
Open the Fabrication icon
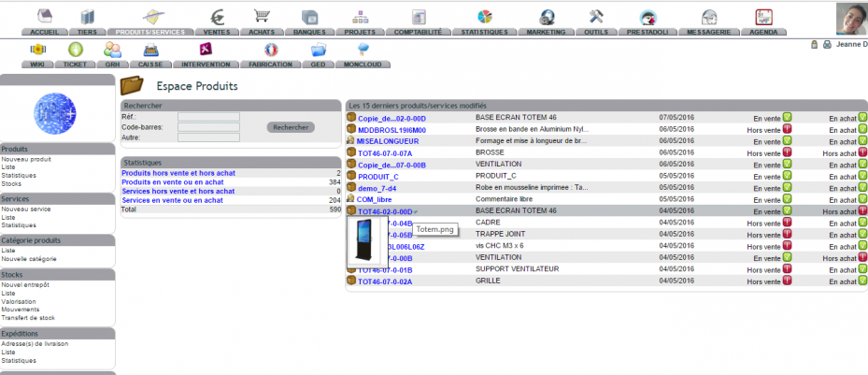(x=271, y=50)
